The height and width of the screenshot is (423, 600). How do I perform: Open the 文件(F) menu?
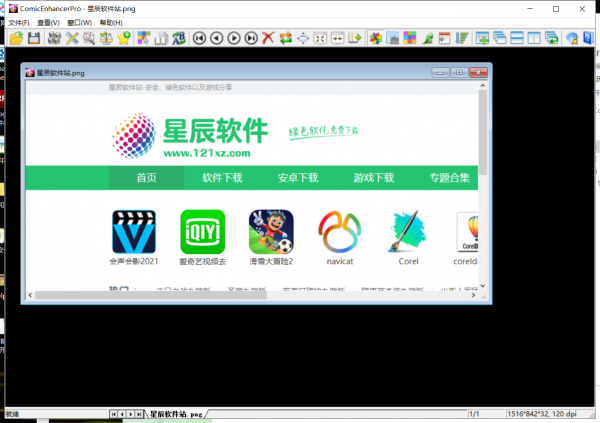(x=19, y=23)
